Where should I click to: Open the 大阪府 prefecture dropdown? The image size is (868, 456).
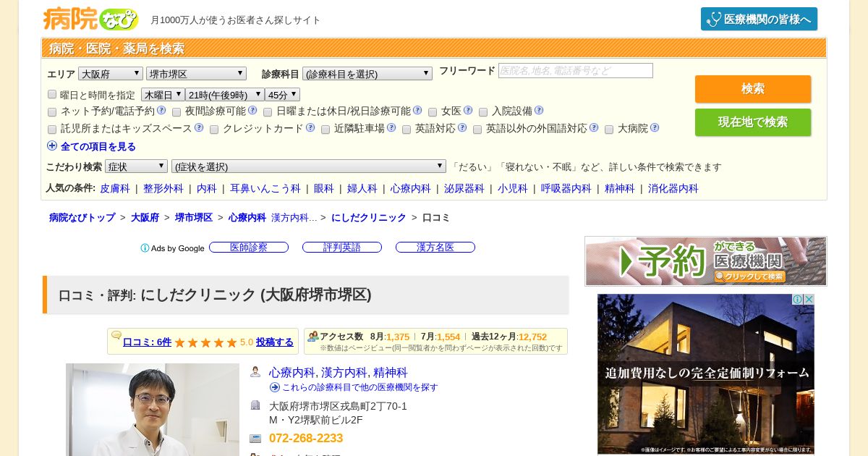111,73
